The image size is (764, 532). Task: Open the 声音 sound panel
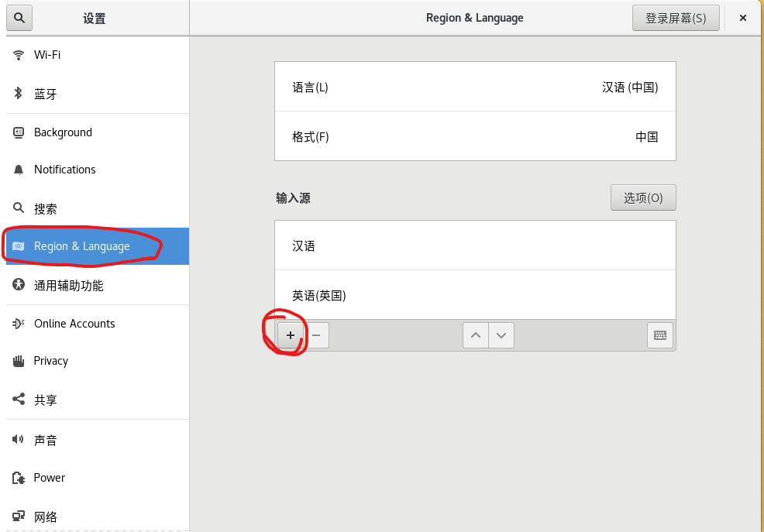tap(98, 440)
